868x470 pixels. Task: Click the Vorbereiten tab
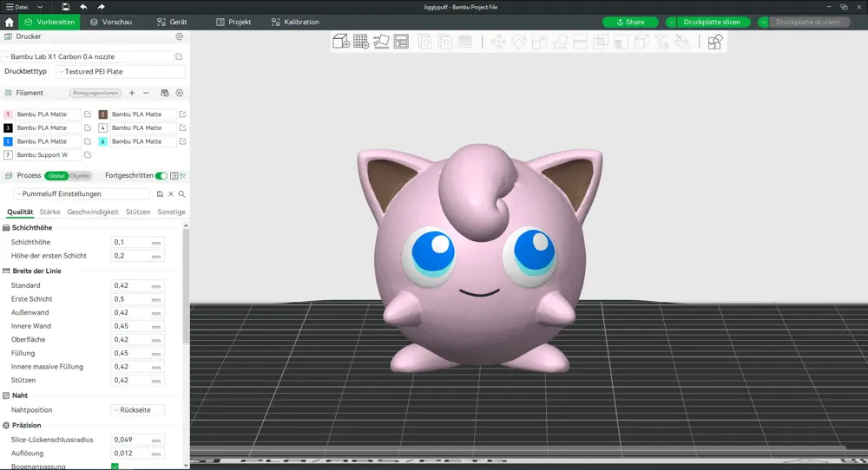click(x=49, y=23)
